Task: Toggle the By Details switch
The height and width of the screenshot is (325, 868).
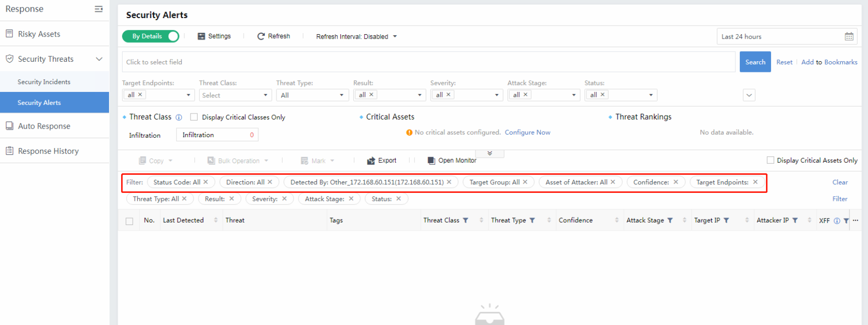Action: (x=151, y=37)
